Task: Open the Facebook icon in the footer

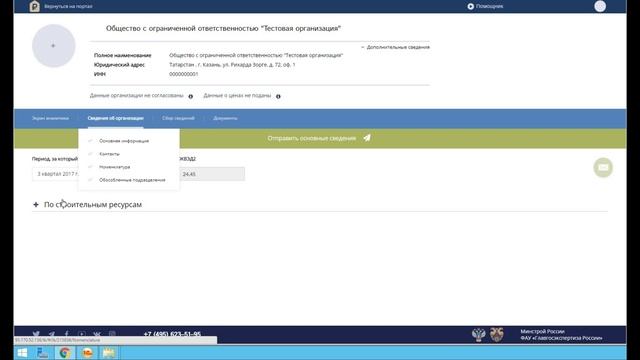Action: [67, 334]
